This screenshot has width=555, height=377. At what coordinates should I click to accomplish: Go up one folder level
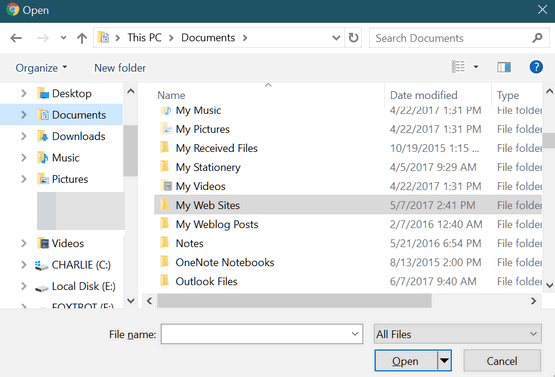(x=82, y=38)
